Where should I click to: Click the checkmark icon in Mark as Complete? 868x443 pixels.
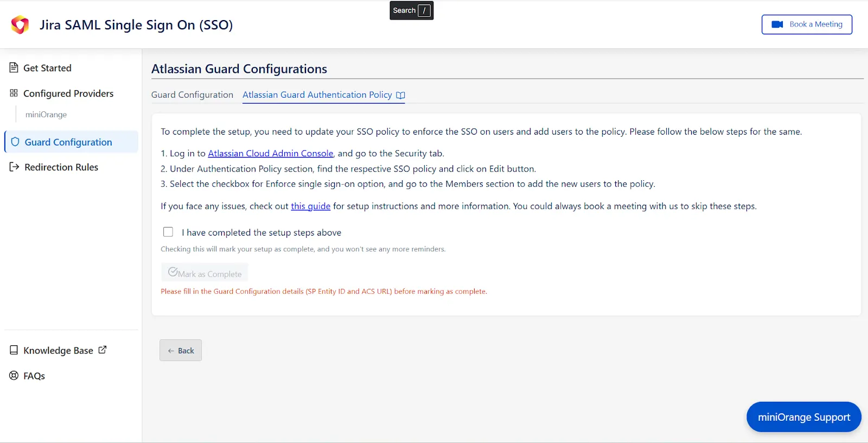point(173,271)
